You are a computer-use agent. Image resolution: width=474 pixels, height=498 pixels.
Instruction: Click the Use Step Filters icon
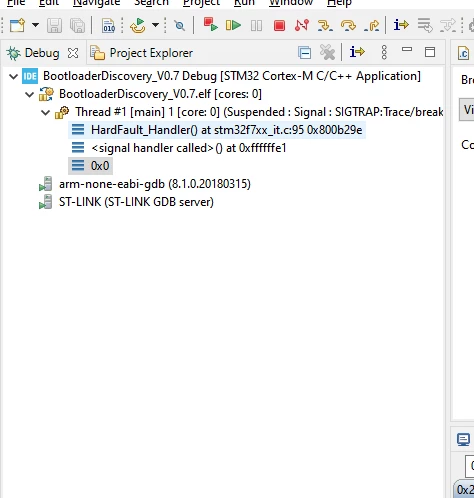448,25
